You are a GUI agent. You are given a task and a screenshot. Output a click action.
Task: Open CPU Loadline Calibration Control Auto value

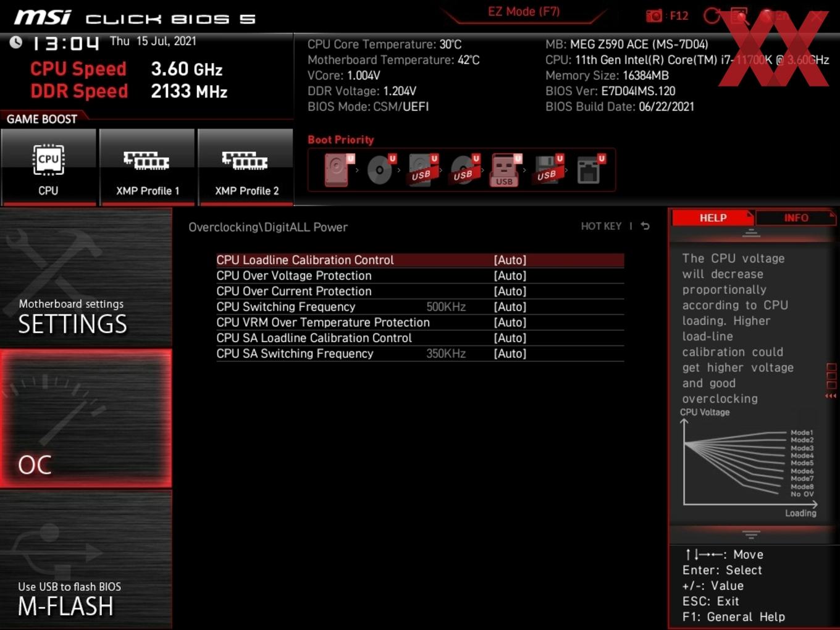pos(510,260)
